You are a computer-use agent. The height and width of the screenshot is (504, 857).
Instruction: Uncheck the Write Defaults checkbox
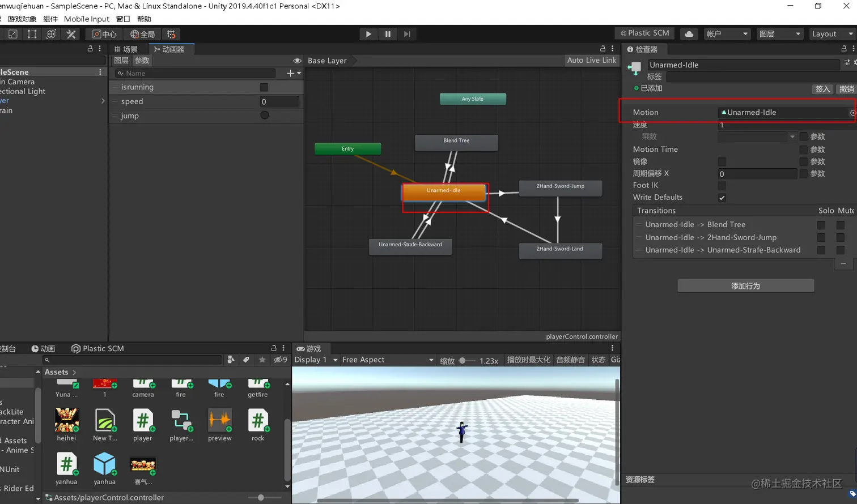point(722,198)
